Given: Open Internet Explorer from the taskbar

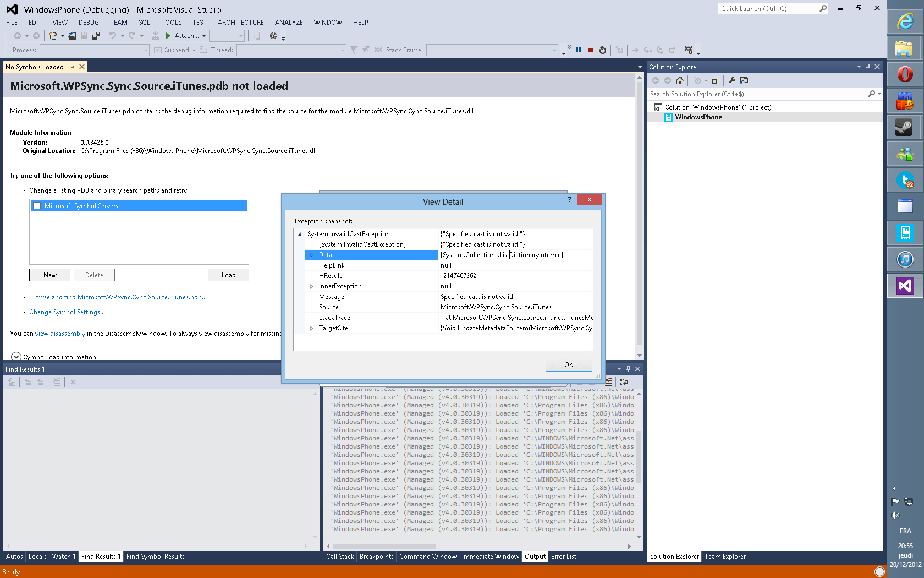Looking at the screenshot, I should pos(905,21).
